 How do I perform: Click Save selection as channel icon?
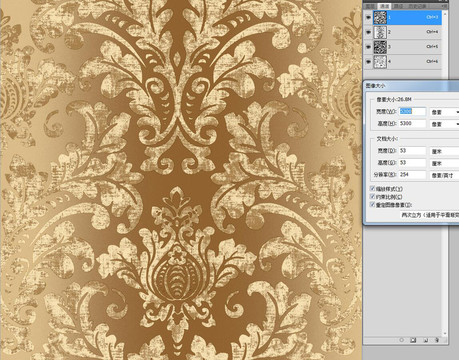point(413,340)
